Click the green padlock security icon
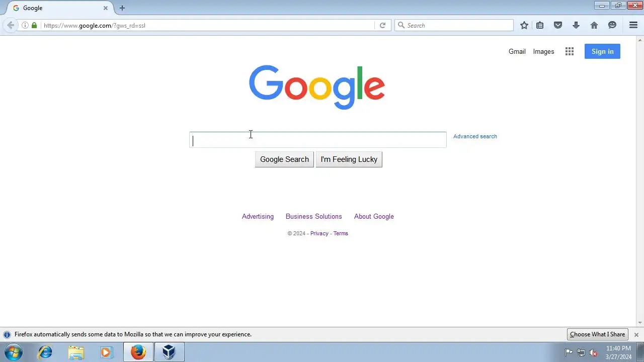This screenshot has height=362, width=644. (34, 25)
